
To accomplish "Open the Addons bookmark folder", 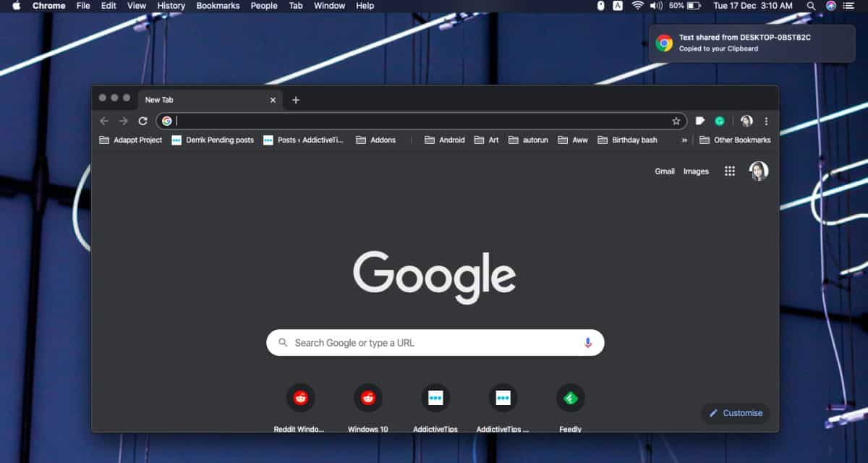I will point(376,140).
